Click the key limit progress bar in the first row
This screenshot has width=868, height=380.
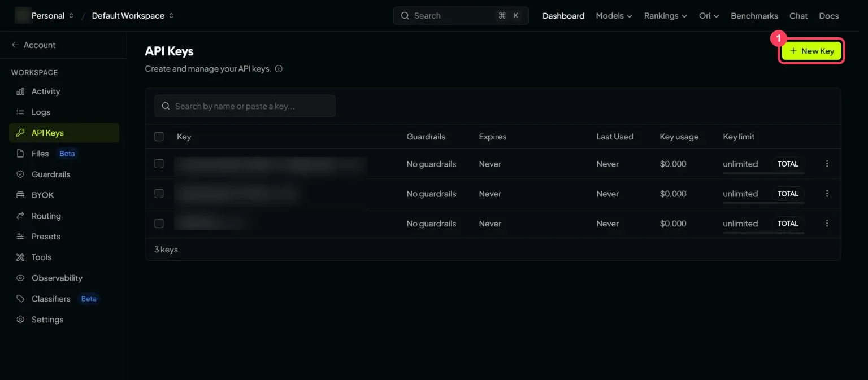(763, 173)
